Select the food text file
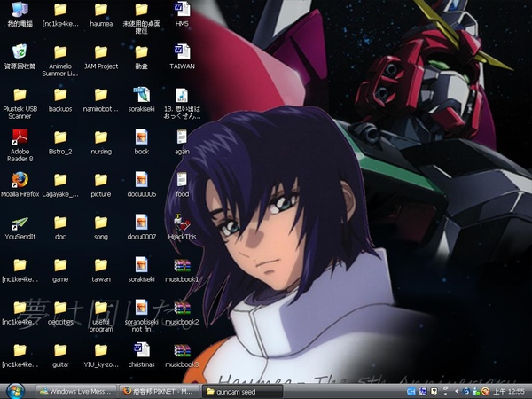Screen dimensions: 532x399 tap(182, 184)
